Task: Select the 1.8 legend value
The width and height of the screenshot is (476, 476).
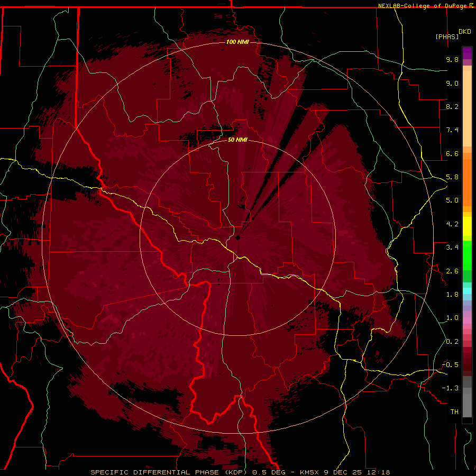Action: coord(452,295)
